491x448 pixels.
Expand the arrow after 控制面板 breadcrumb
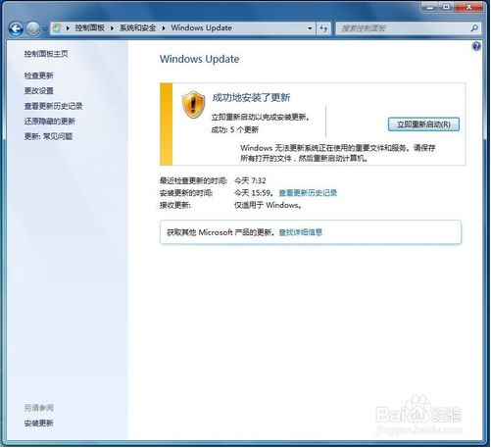coord(112,28)
